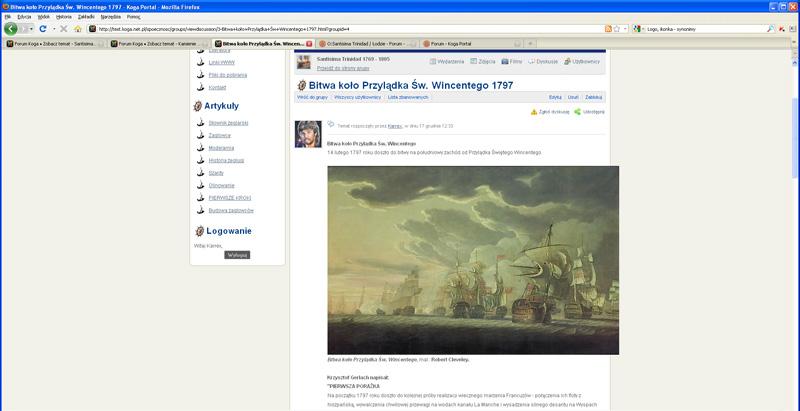Open the 'Modelarnia' article link
The width and height of the screenshot is (800, 411).
pos(221,148)
